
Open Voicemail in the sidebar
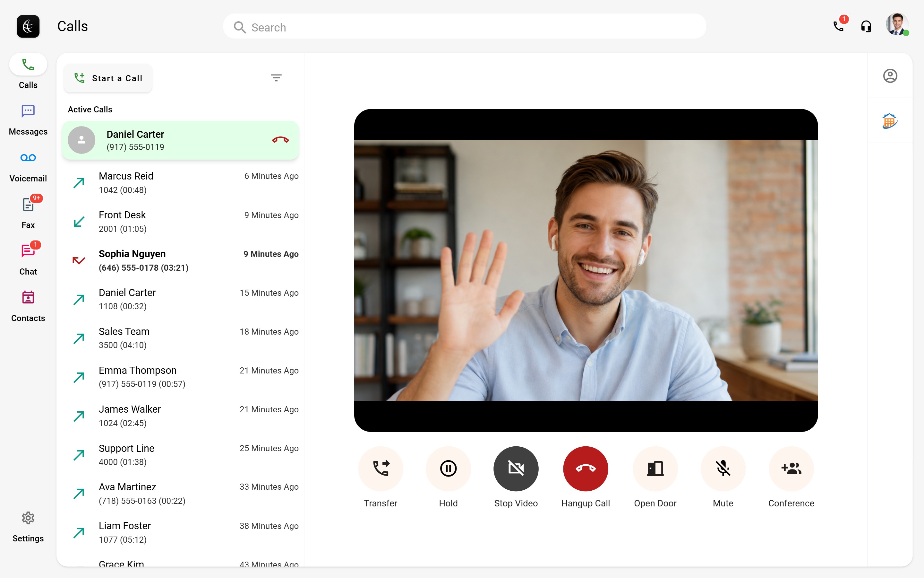[x=28, y=167]
